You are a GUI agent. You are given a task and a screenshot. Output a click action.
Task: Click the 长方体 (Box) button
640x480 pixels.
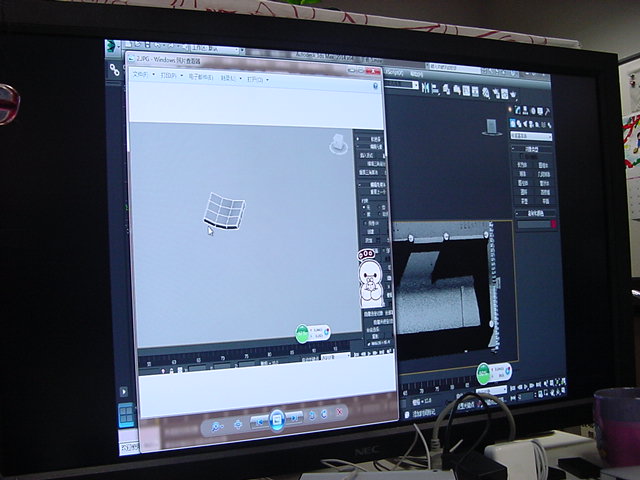tap(522, 165)
